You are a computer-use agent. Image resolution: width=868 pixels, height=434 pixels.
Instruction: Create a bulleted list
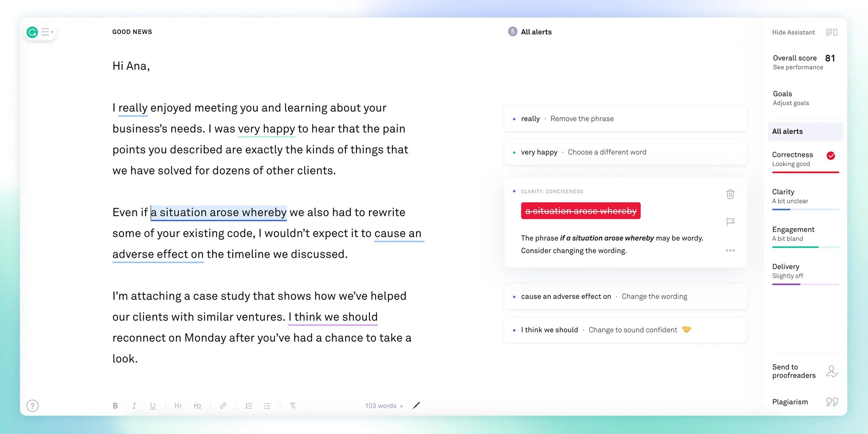tap(267, 405)
